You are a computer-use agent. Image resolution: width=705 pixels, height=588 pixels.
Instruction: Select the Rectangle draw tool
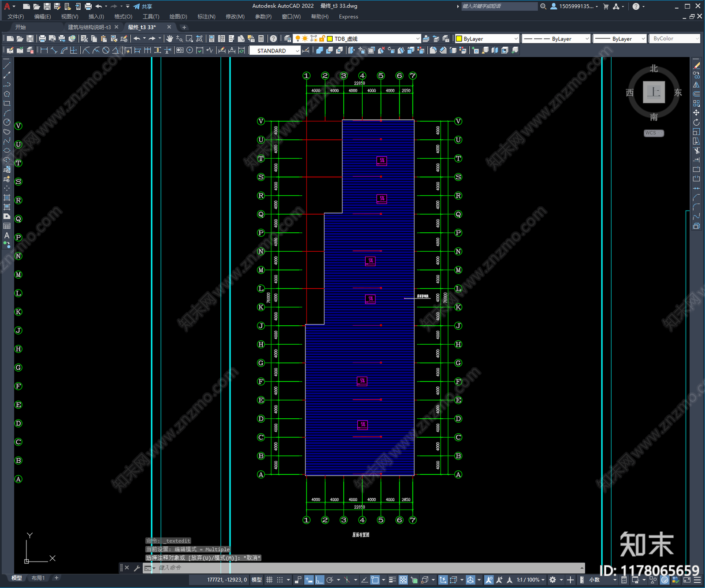7,104
